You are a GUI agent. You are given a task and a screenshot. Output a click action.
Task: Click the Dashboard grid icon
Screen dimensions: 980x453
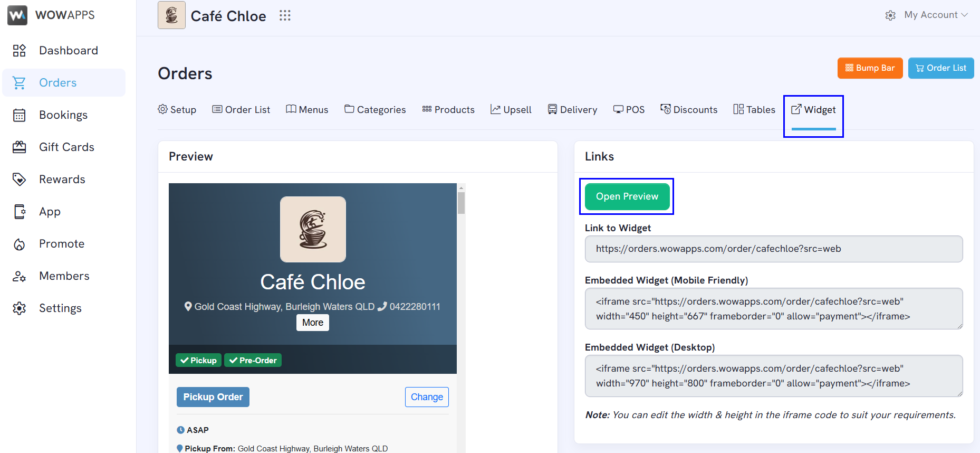(x=19, y=51)
